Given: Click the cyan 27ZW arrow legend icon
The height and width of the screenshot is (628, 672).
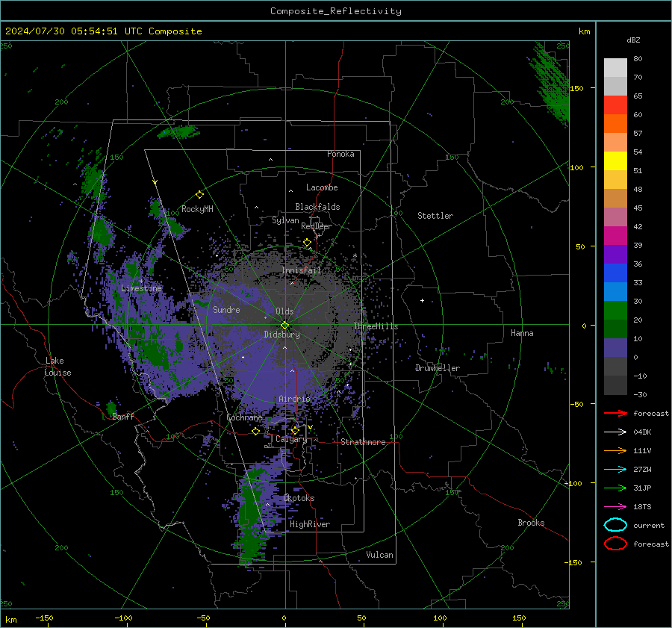Looking at the screenshot, I should point(615,470).
